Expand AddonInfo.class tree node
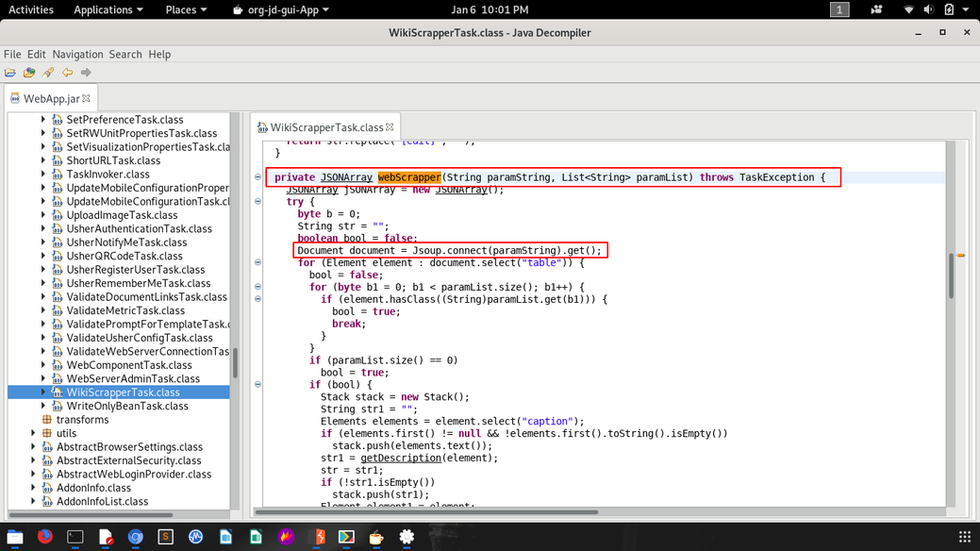This screenshot has width=980, height=551. (33, 487)
